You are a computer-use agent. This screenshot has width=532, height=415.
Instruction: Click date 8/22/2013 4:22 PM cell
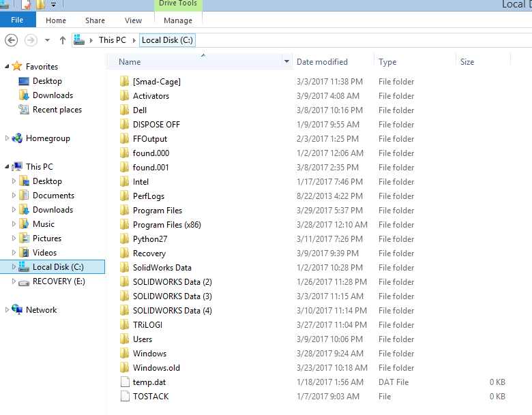[x=329, y=196]
